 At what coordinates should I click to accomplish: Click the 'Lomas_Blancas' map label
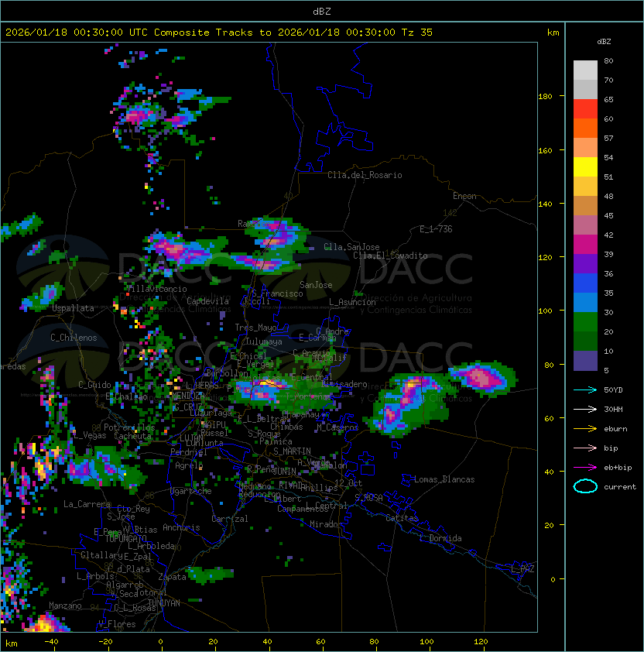coord(444,479)
